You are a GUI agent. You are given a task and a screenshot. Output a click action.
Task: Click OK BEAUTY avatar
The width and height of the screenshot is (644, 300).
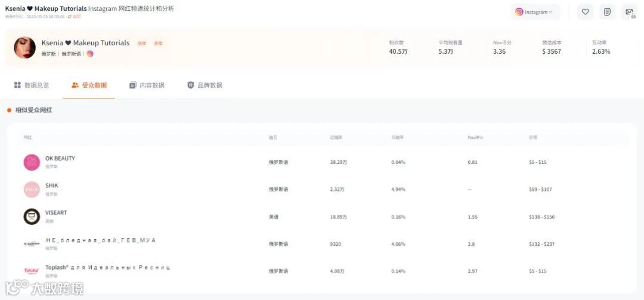pyautogui.click(x=32, y=162)
